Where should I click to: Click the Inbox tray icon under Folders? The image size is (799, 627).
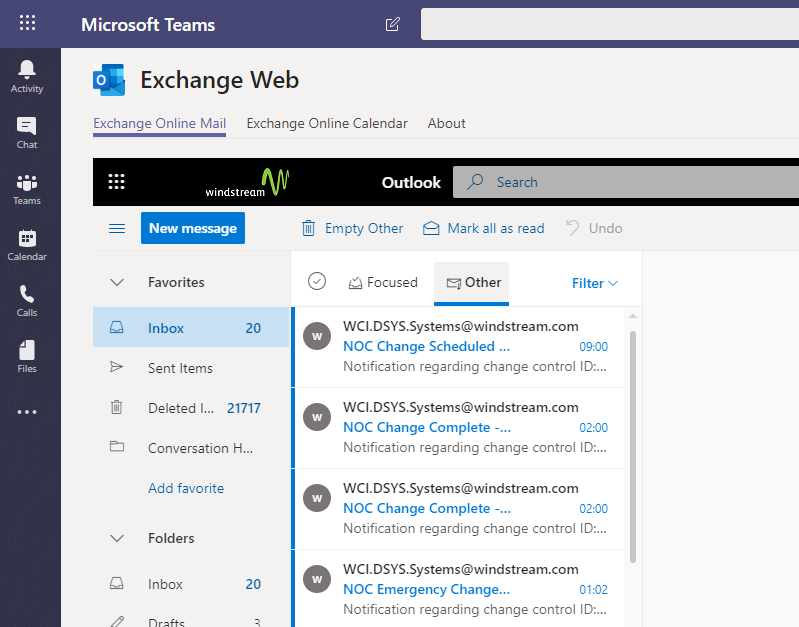(x=117, y=583)
